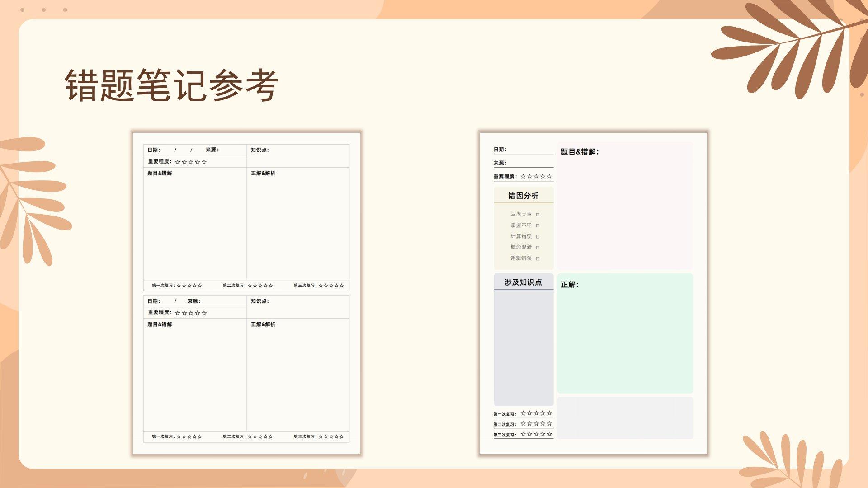
Task: Click a 第三次复习 star in bottom-left form
Action: tap(331, 436)
